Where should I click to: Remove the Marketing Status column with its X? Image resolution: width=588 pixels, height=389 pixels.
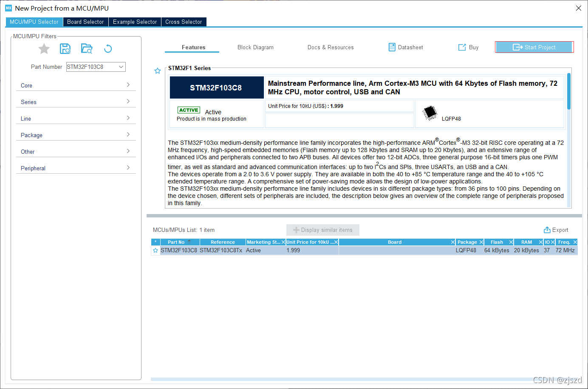(283, 242)
